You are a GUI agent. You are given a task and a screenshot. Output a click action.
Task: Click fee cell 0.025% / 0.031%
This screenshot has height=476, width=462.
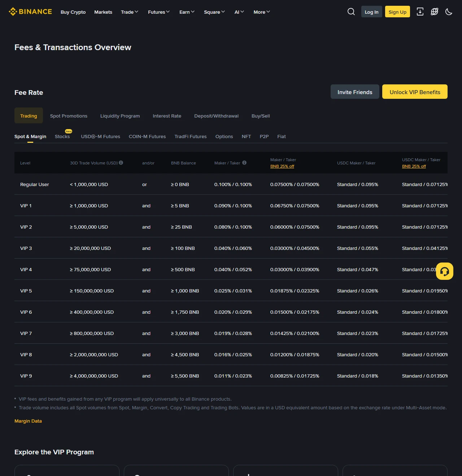coord(233,291)
